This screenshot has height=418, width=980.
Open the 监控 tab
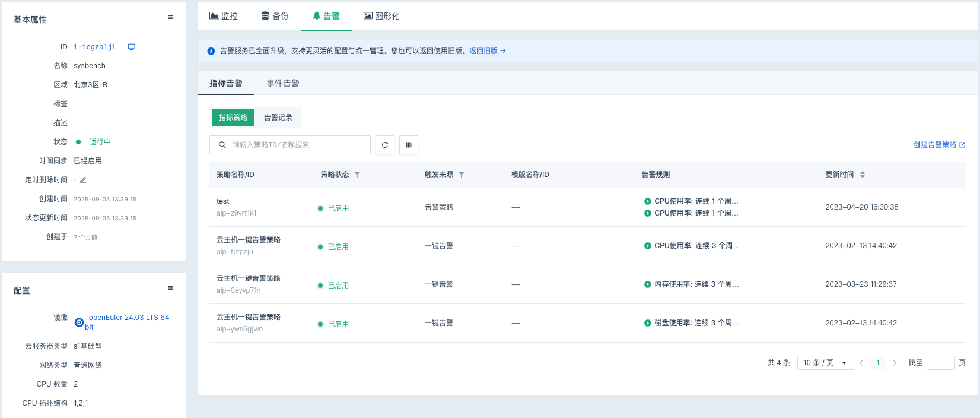(x=224, y=16)
